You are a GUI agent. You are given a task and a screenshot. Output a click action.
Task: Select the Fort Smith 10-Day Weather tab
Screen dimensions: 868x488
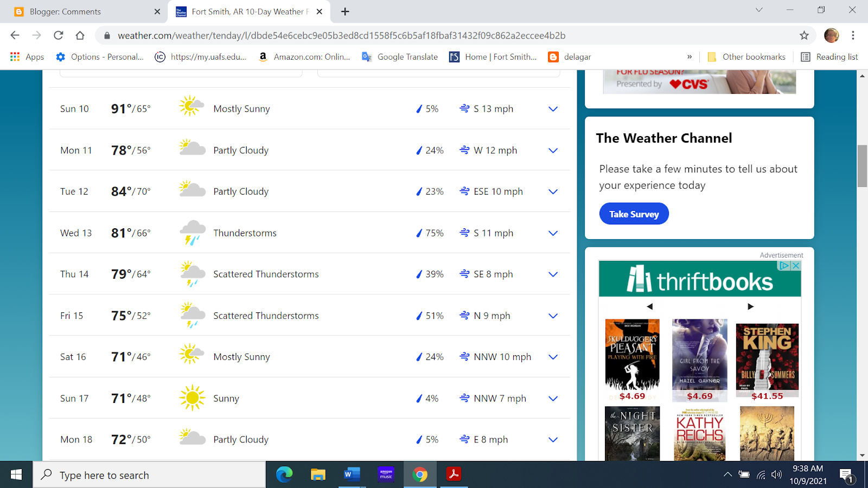[x=250, y=11]
